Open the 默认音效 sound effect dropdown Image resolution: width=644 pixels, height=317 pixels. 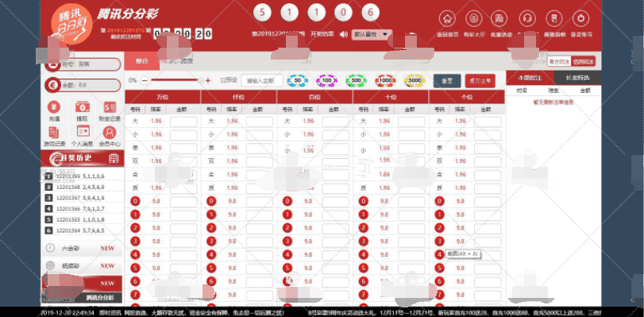click(372, 34)
